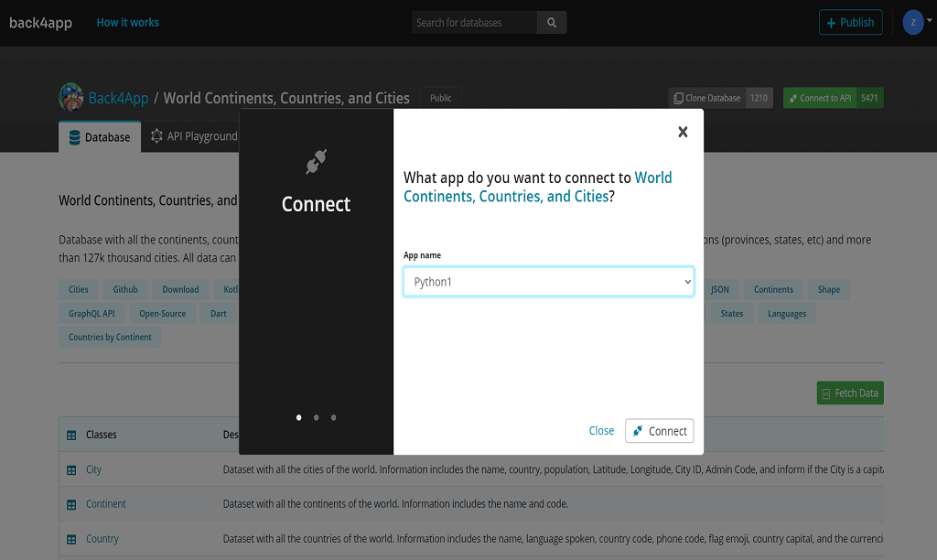Open the App name dropdown showing Python1
The image size is (937, 560).
(x=549, y=282)
